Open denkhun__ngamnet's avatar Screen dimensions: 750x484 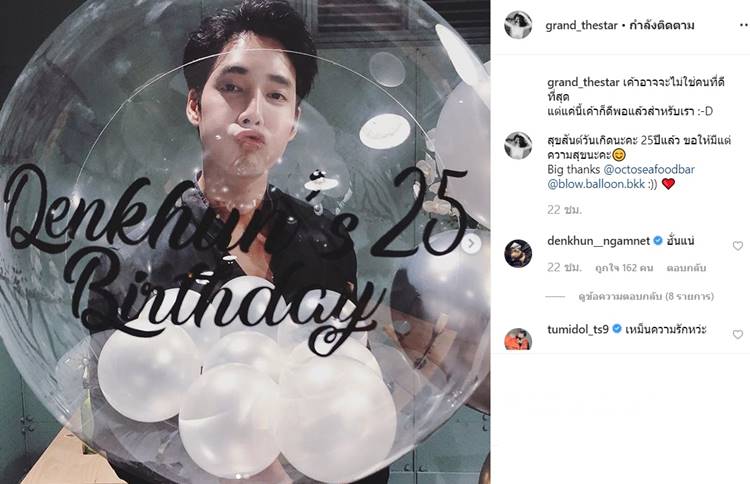click(x=518, y=253)
